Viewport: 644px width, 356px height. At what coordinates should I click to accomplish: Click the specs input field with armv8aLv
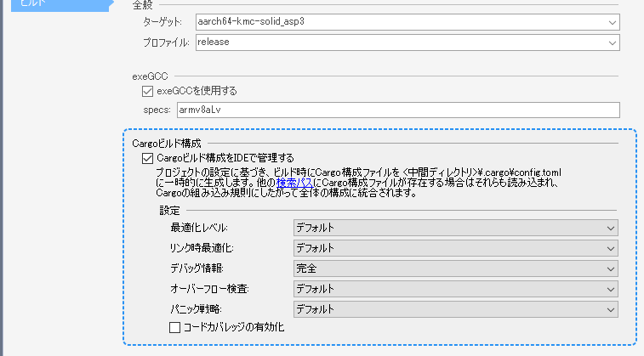pyautogui.click(x=396, y=110)
